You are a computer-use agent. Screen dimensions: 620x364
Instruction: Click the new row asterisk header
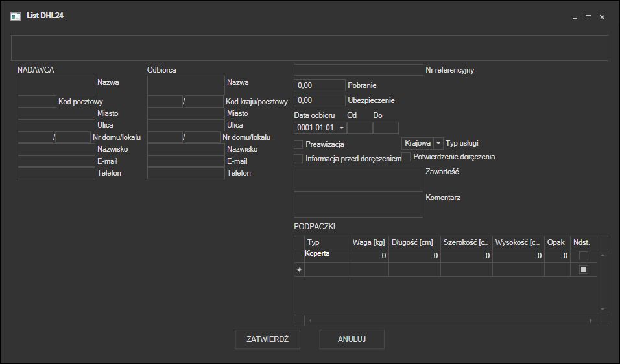click(x=300, y=269)
